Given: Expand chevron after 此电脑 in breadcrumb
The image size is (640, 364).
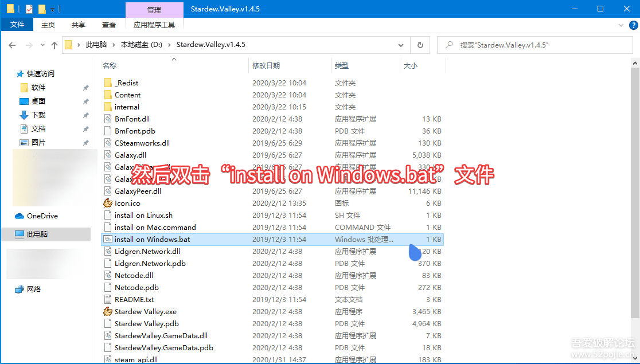Looking at the screenshot, I should (114, 45).
